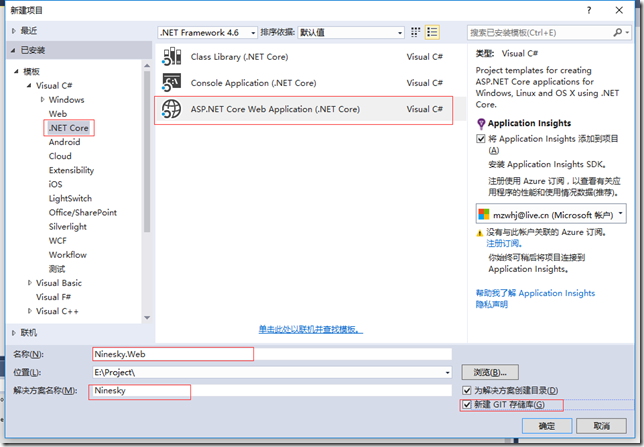
Task: Click the find templates online link
Action: coord(311,329)
